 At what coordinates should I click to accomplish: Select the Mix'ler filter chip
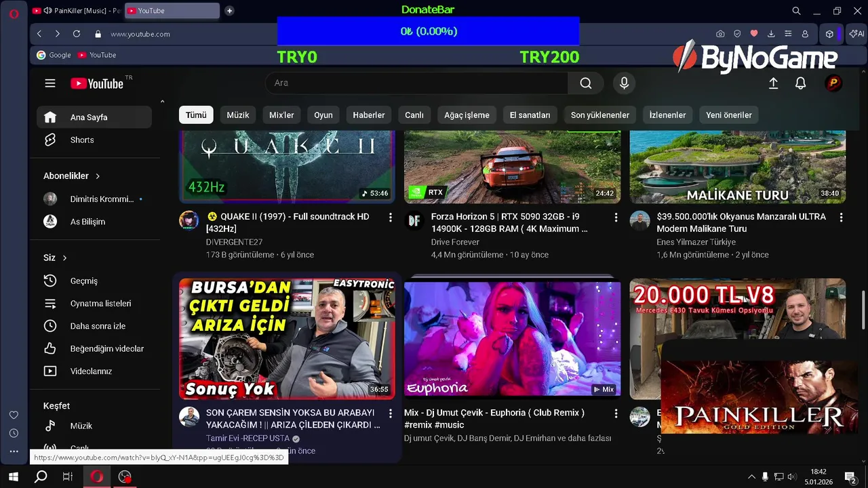281,115
